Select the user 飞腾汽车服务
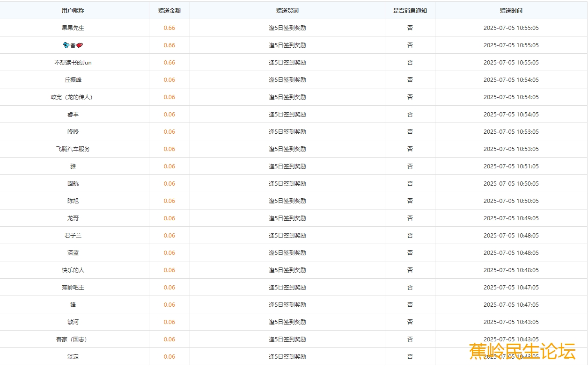This screenshot has width=588, height=368. [73, 149]
